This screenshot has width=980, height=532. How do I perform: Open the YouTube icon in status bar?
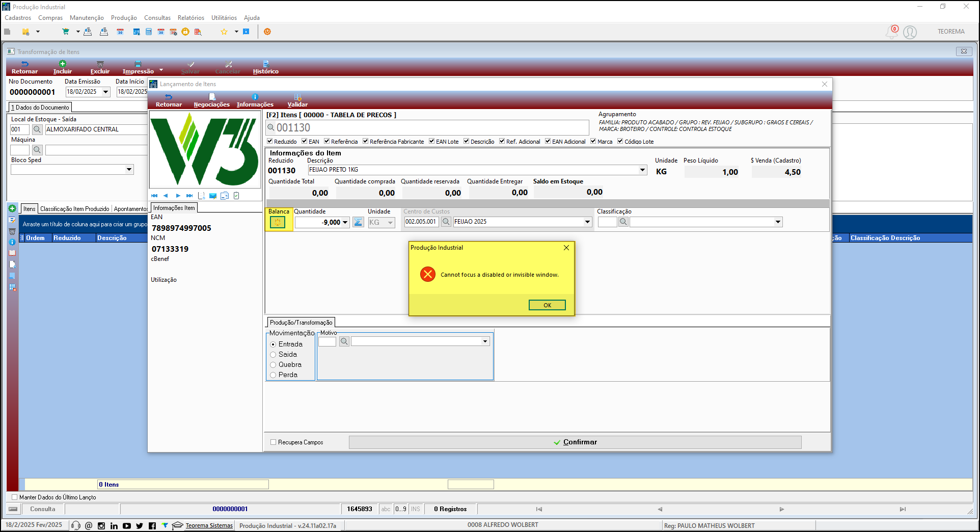(x=127, y=525)
